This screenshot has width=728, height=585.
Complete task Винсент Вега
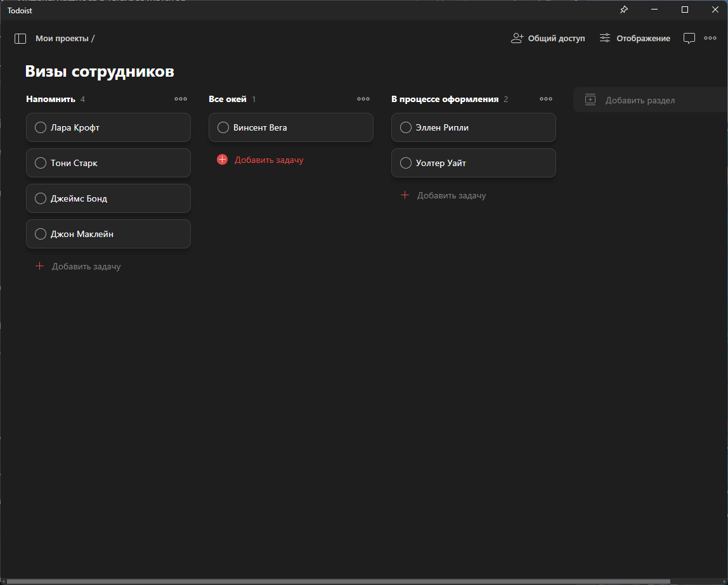point(223,127)
